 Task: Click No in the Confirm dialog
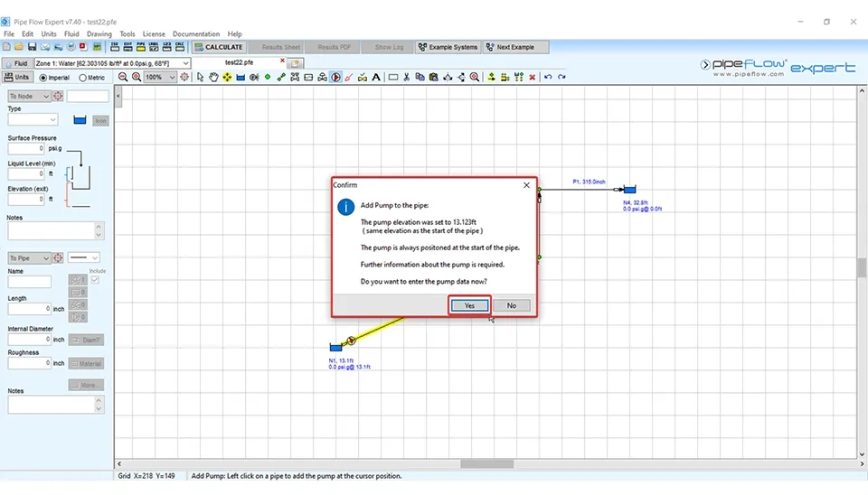511,305
